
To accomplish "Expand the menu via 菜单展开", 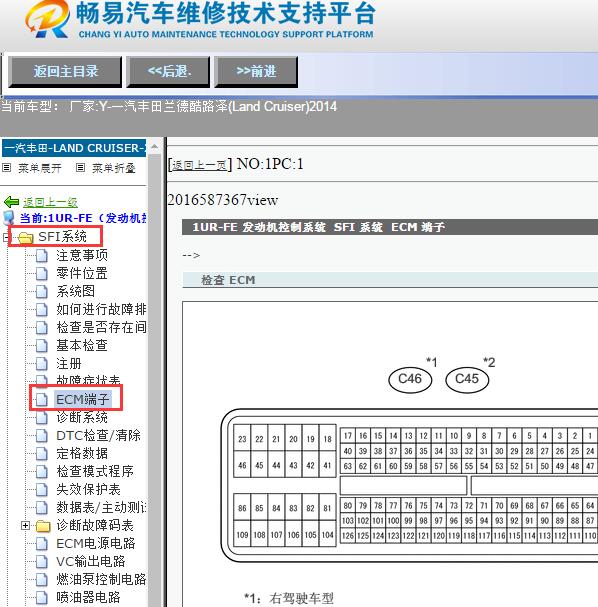I will point(39,168).
